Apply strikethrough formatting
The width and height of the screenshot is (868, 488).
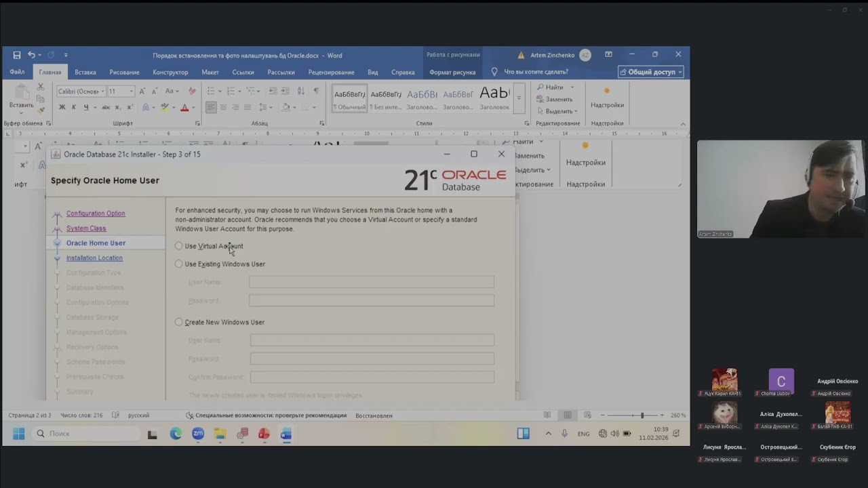pos(106,107)
